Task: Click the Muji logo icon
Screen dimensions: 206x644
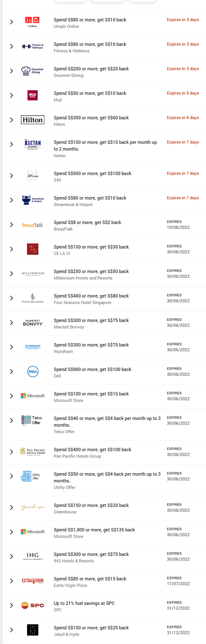Action: click(32, 95)
